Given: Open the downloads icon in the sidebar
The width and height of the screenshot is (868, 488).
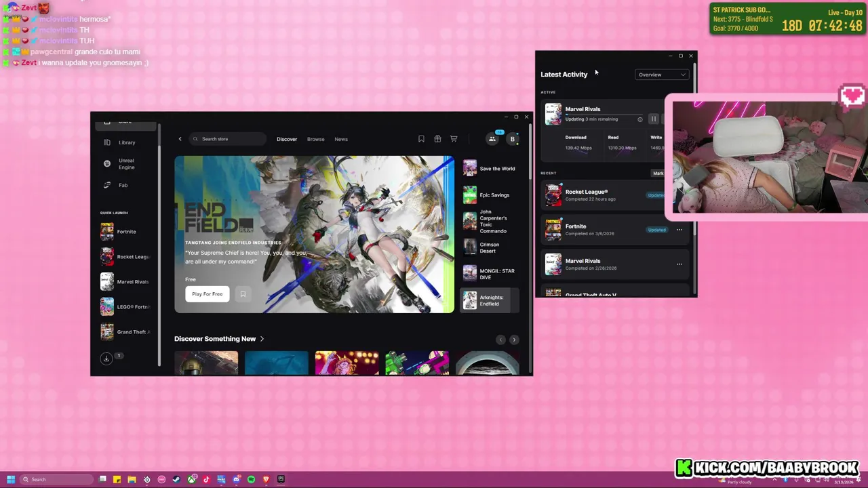Looking at the screenshot, I should 106,359.
